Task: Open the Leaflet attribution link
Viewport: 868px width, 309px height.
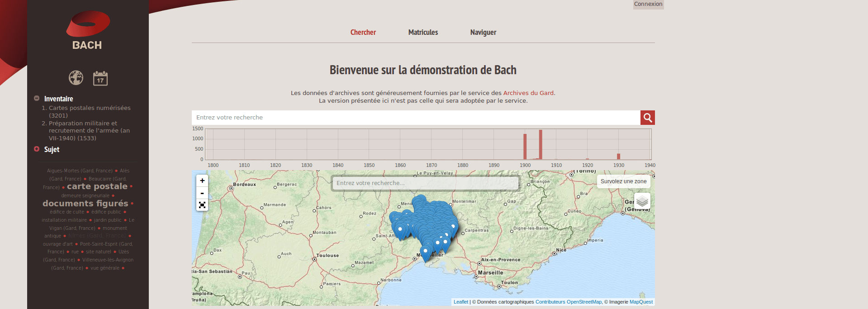Action: 461,302
